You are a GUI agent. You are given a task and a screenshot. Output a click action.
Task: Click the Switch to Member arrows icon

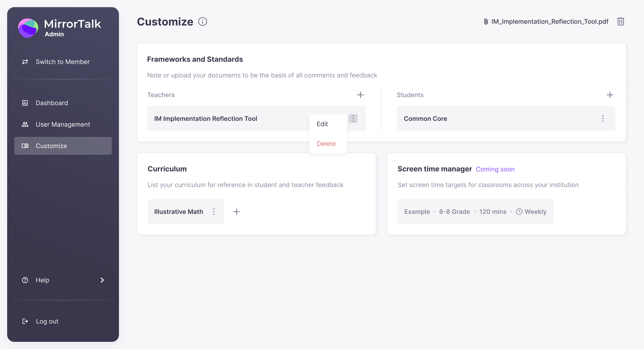coord(25,62)
